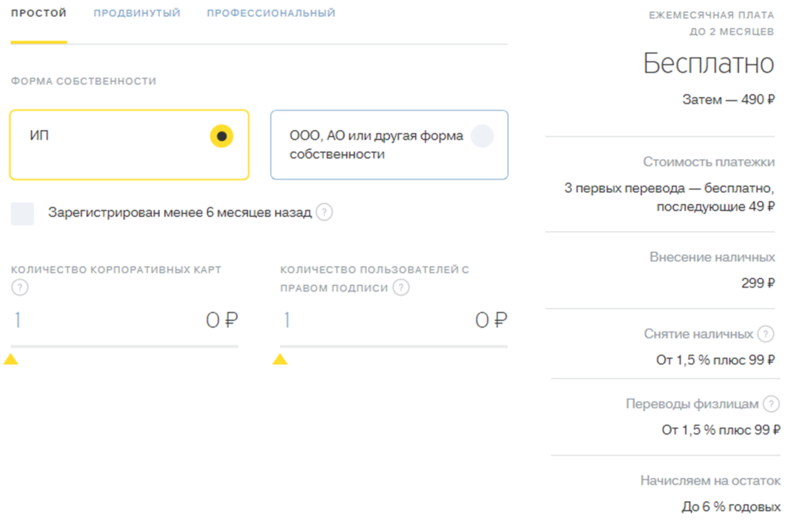The image size is (800, 529).
Task: Click help icon under 'Количество корпоративных карт'
Action: (x=19, y=288)
